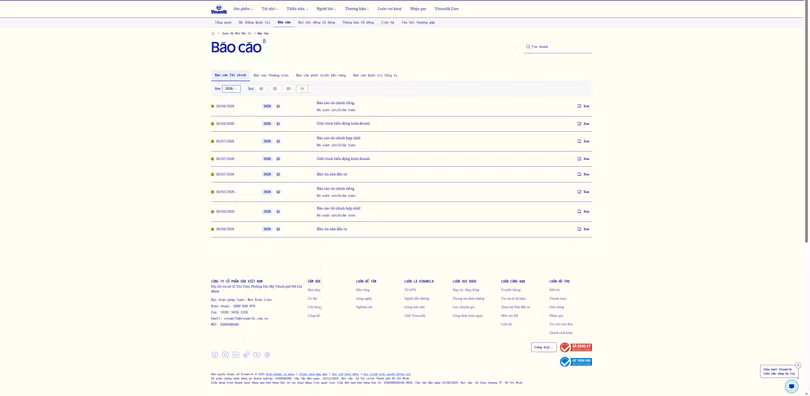This screenshot has height=396, width=810.
Task: Select the 'Báo cáo Tài chính' tab
Action: pyautogui.click(x=230, y=75)
